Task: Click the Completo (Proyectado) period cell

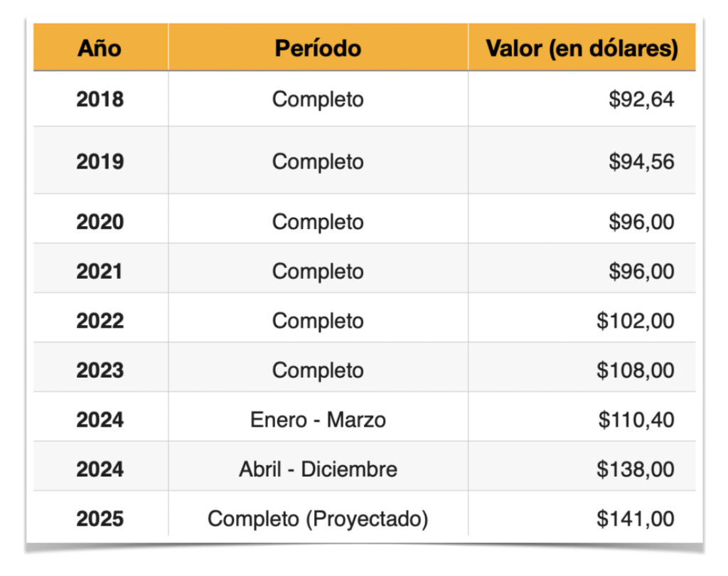Action: 318,519
